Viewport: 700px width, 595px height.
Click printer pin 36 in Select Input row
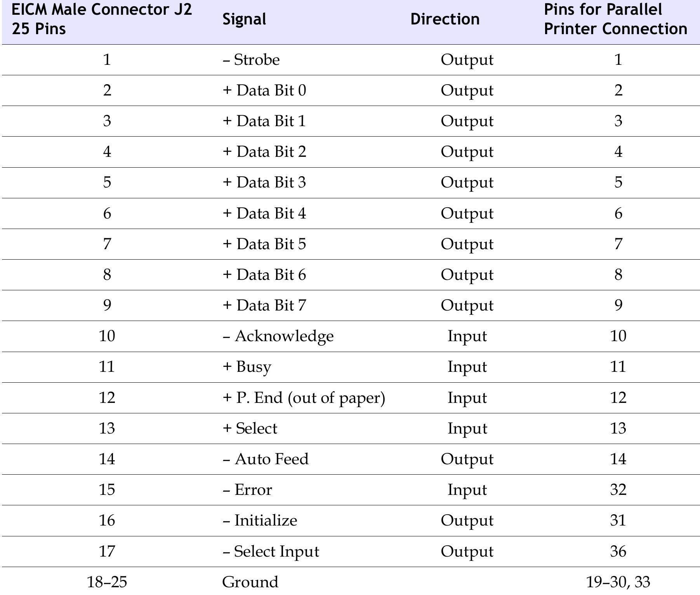click(x=618, y=552)
